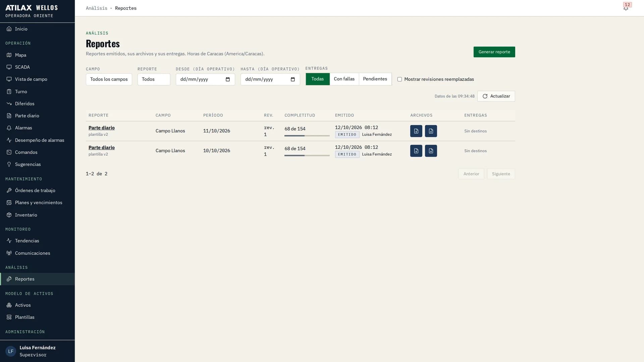
Task: Click the Generar reporte button
Action: click(494, 52)
